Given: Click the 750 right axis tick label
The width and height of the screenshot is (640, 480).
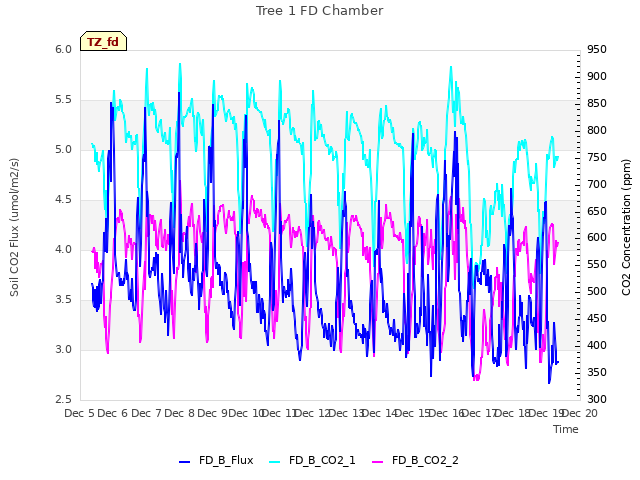Looking at the screenshot, I should pos(597,158).
